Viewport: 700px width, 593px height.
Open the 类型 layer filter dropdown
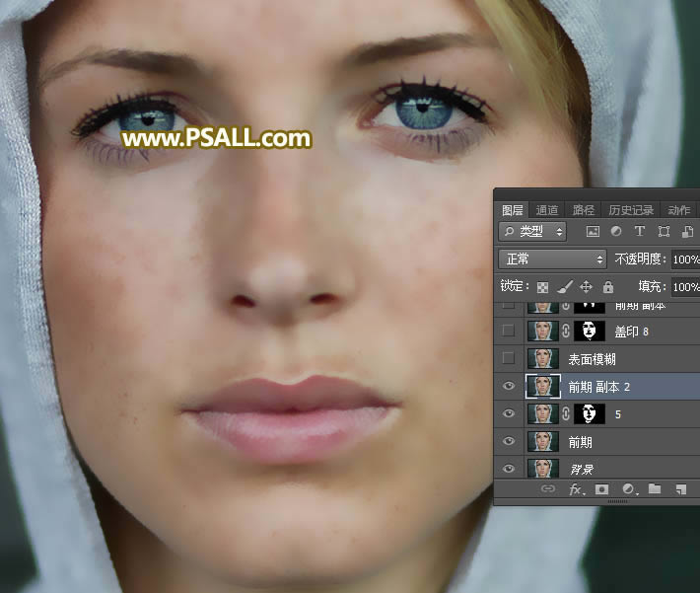click(x=532, y=232)
